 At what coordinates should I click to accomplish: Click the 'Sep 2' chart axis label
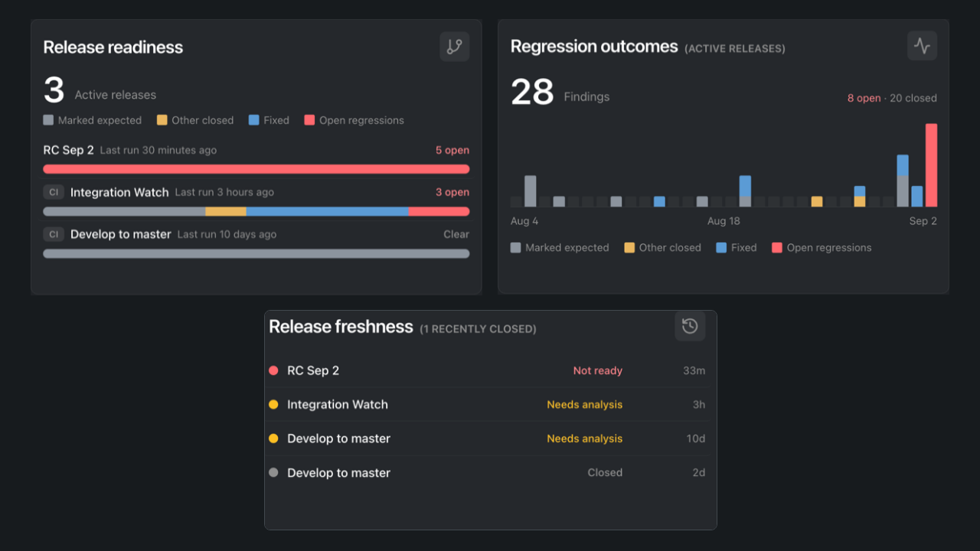pyautogui.click(x=923, y=221)
